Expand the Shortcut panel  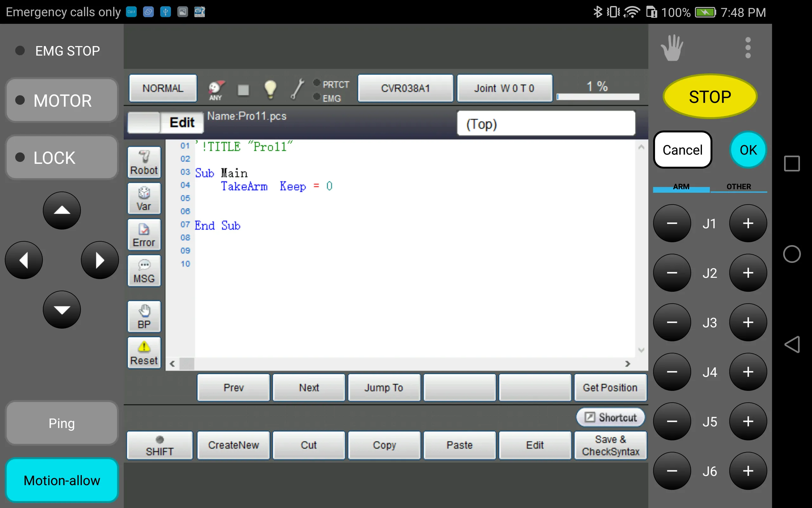(x=611, y=417)
